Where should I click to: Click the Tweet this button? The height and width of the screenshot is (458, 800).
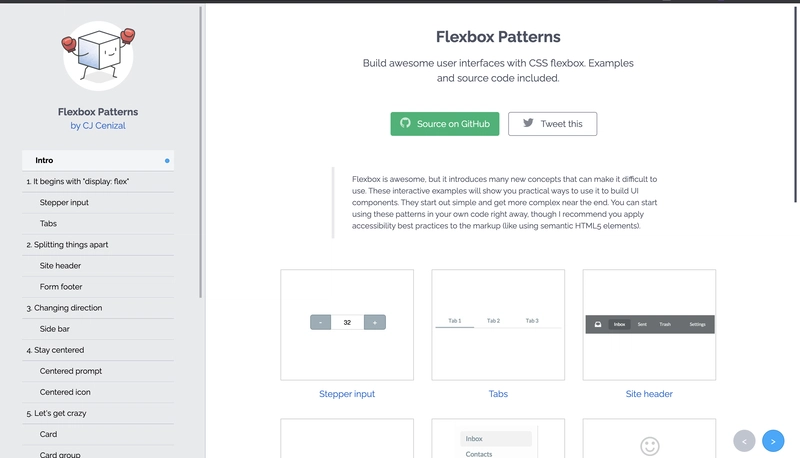[553, 124]
